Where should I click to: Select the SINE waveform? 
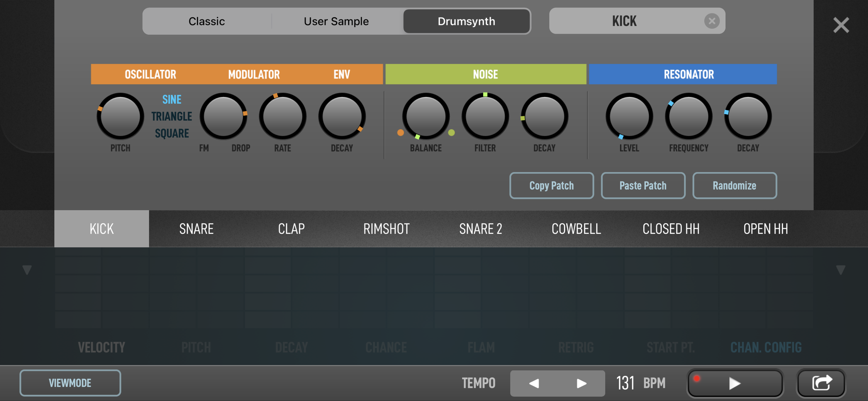coord(172,99)
